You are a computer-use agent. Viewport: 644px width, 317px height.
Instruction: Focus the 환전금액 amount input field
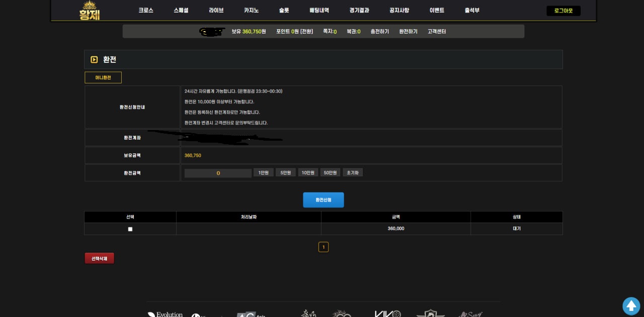tap(218, 173)
